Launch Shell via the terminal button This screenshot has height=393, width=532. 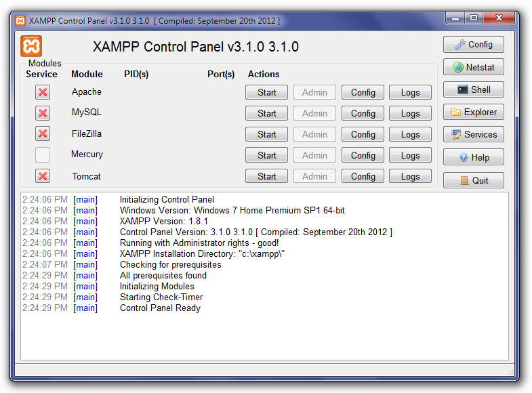473,89
